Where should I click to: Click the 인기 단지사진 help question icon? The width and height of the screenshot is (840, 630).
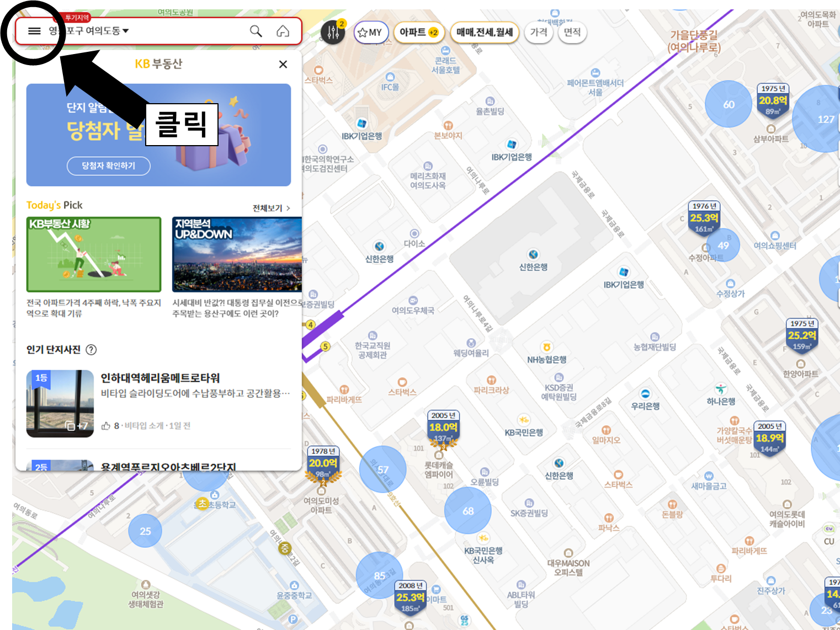point(92,350)
